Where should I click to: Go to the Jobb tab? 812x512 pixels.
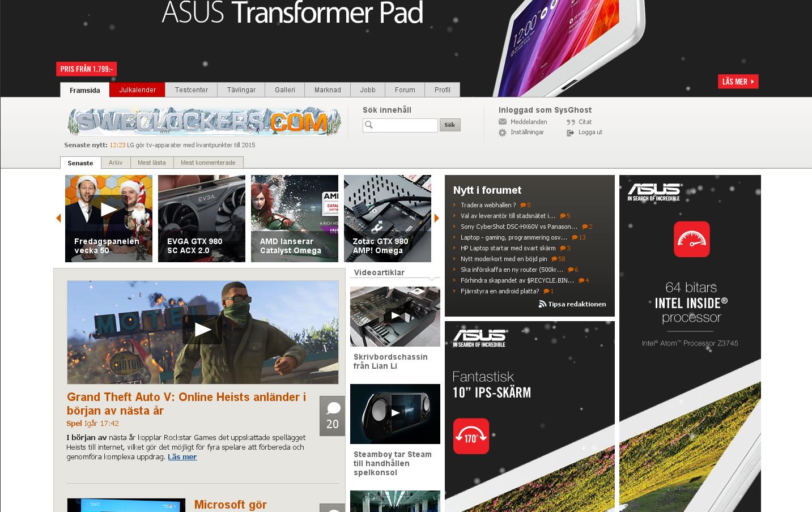pyautogui.click(x=368, y=90)
